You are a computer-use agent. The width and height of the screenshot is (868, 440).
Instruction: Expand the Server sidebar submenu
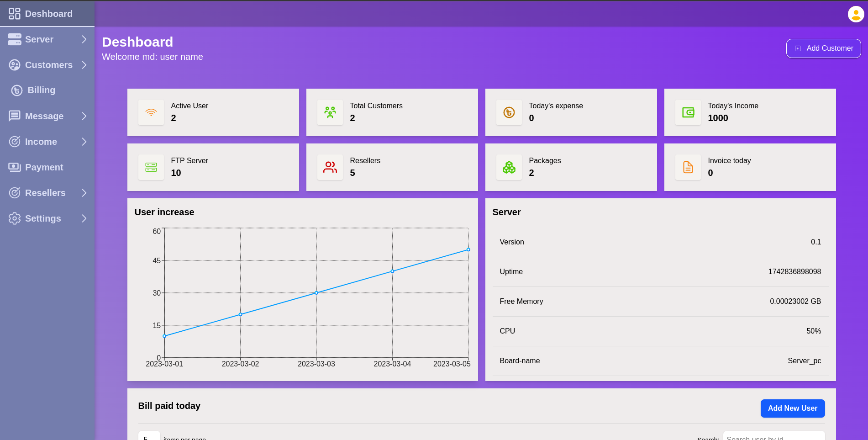click(x=84, y=39)
